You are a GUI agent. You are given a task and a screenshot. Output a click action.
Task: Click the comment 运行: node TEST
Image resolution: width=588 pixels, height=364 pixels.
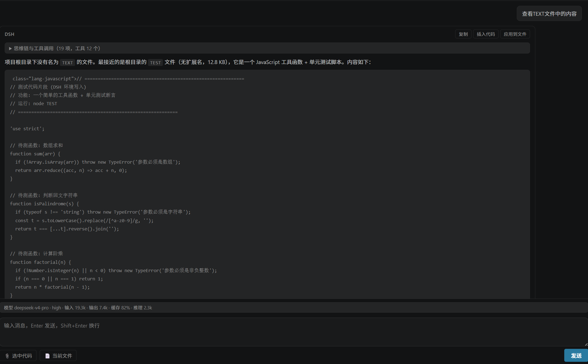[34, 103]
